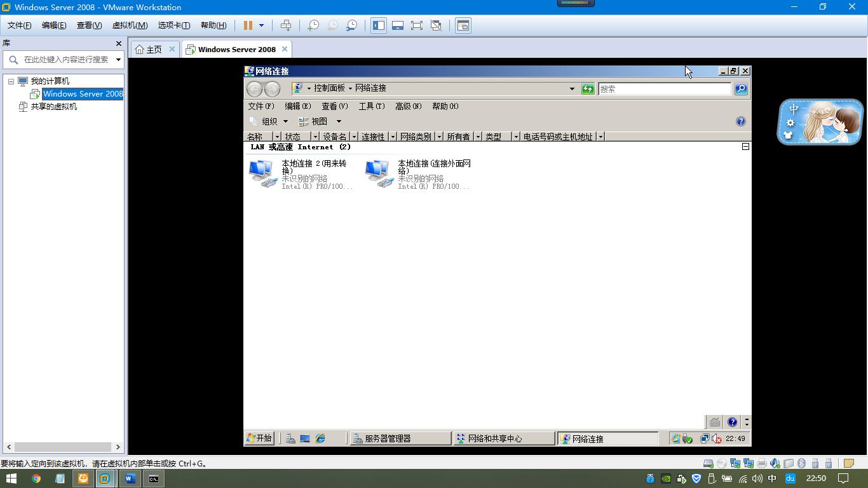Open the power options dropdown arrow
Viewport: 868px width, 488px height.
point(261,25)
